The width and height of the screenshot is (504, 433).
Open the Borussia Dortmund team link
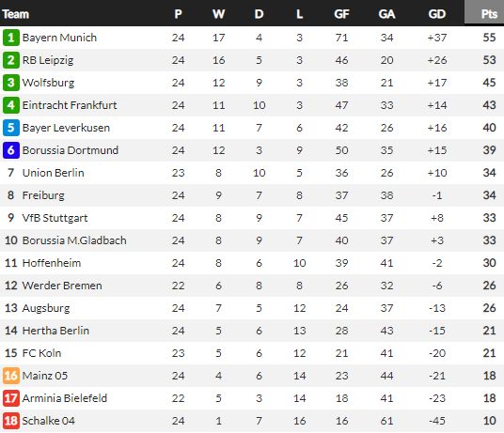tap(71, 150)
